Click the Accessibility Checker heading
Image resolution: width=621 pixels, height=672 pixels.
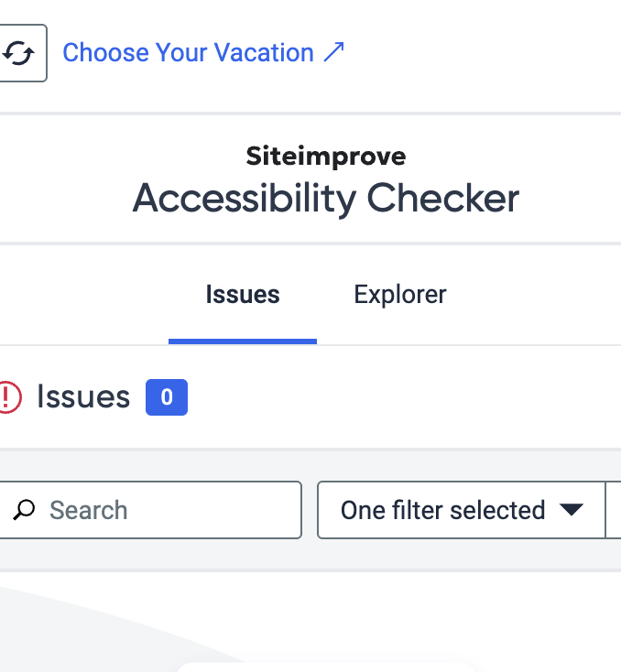[x=326, y=198]
